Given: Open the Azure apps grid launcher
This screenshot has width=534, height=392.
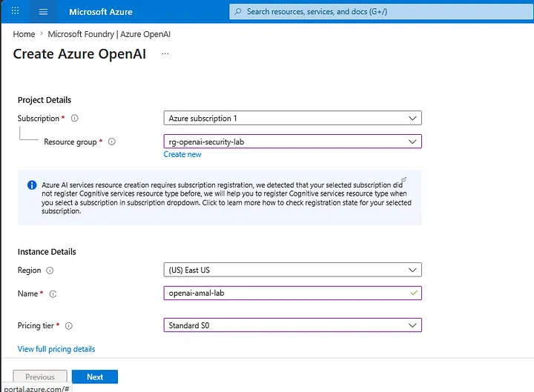Looking at the screenshot, I should click(15, 11).
